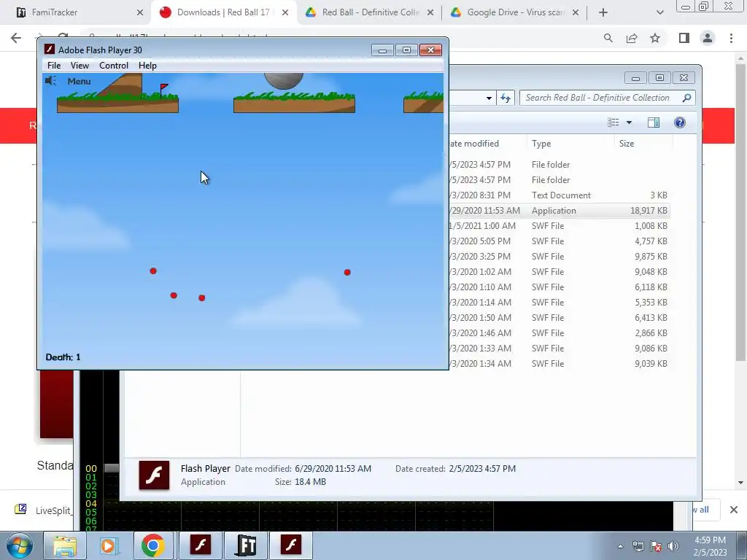Image resolution: width=747 pixels, height=560 pixels.
Task: Expand the Explorer address bar dropdown arrow
Action: [489, 98]
